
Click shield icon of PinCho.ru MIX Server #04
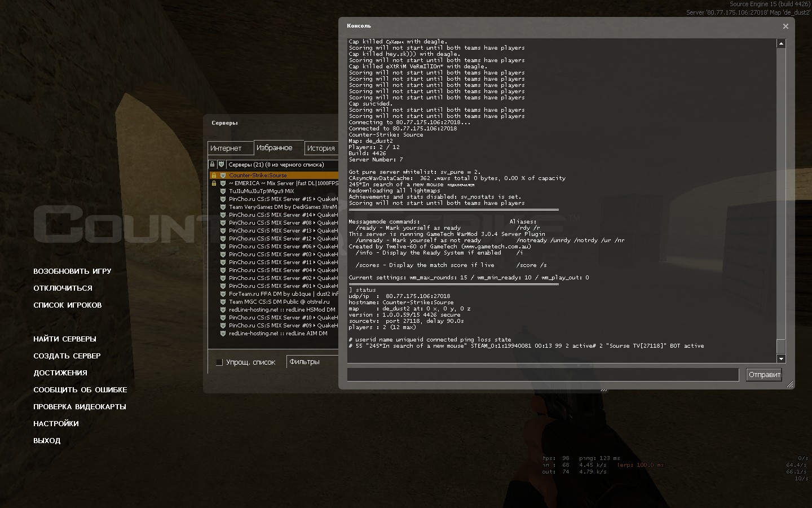pyautogui.click(x=223, y=270)
